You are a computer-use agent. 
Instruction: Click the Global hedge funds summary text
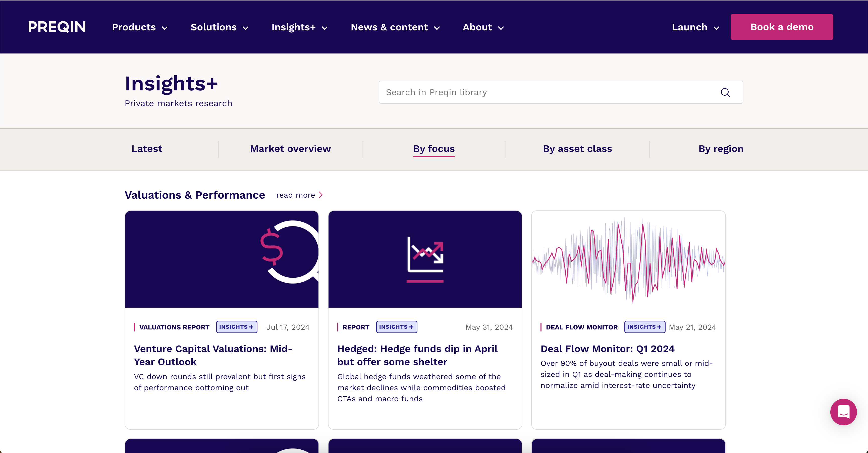pyautogui.click(x=421, y=388)
